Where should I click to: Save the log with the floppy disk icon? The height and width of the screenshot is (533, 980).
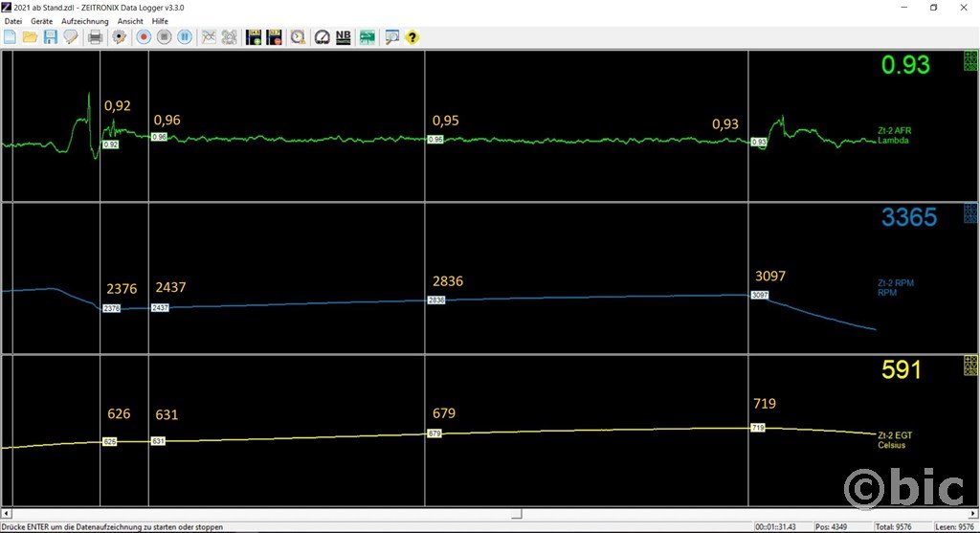(50, 37)
